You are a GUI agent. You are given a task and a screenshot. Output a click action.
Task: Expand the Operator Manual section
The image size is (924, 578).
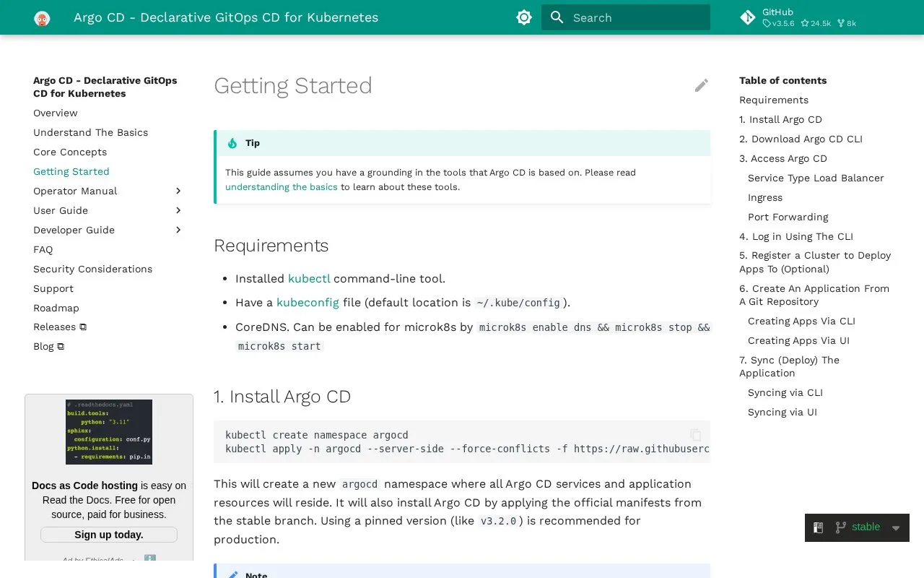coord(178,191)
